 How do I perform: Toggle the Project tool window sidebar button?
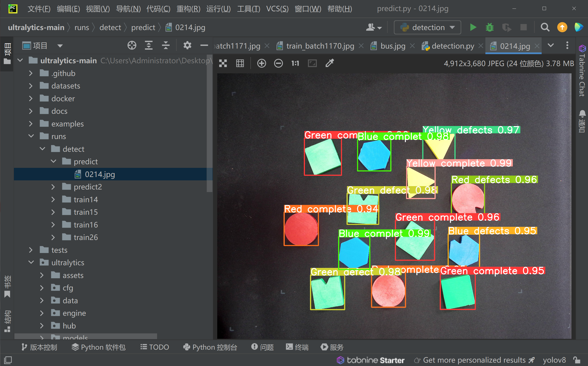coord(7,54)
